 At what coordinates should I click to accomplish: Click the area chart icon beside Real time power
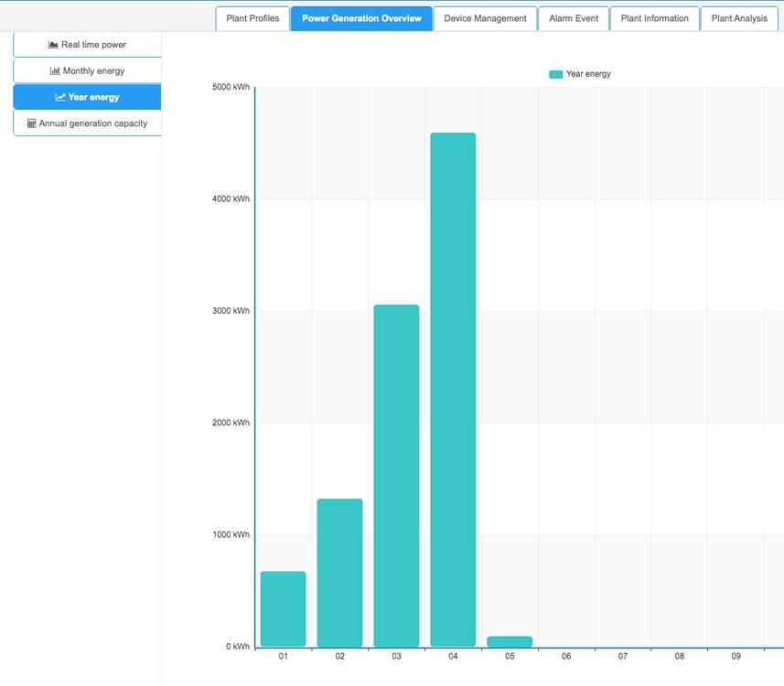53,45
